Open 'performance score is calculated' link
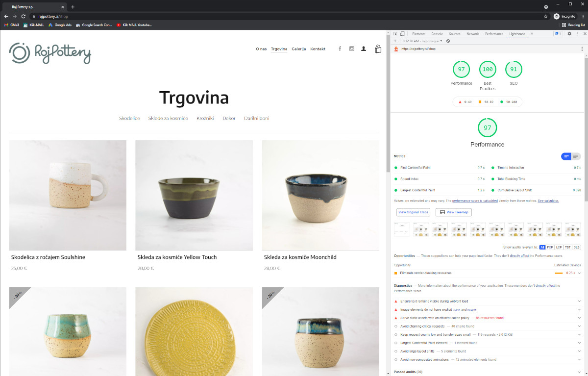This screenshot has width=588, height=376. coord(475,201)
